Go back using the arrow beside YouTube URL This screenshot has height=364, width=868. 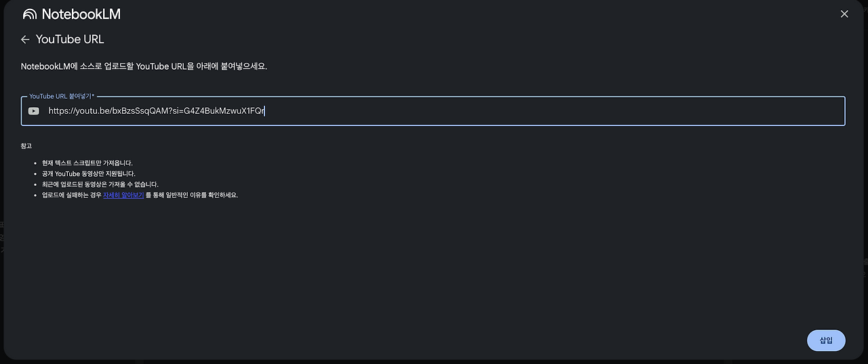point(25,39)
